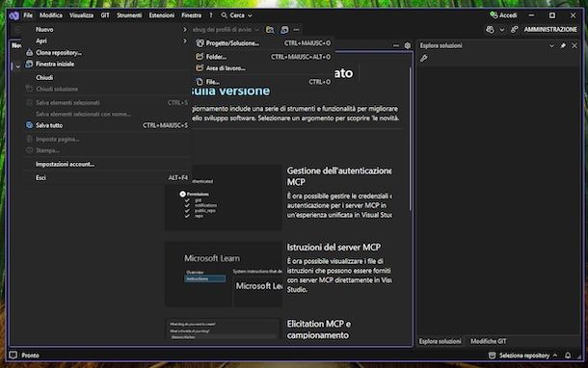Click Pronto status text
Image resolution: width=588 pixels, height=368 pixels.
pyautogui.click(x=31, y=355)
